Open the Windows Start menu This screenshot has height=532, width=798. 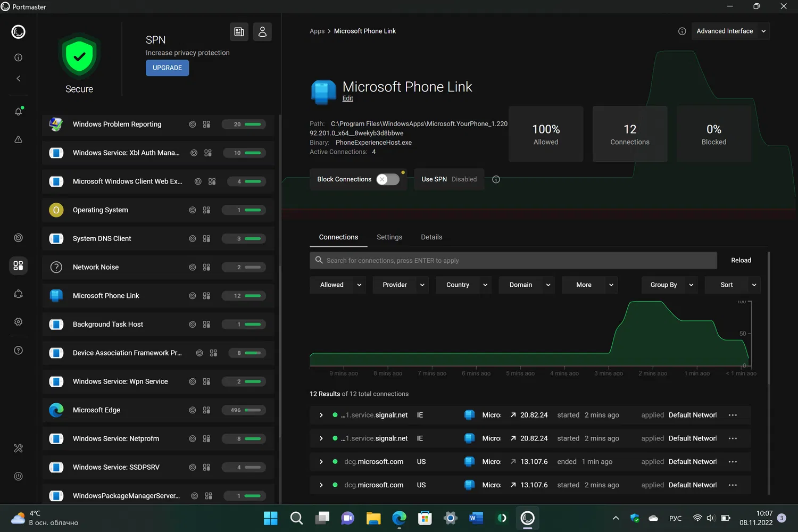click(271, 518)
